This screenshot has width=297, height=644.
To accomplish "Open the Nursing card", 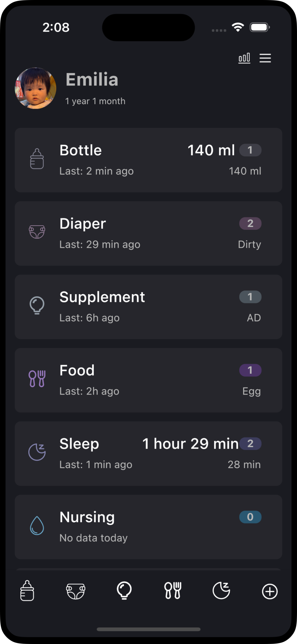I will coord(148,527).
